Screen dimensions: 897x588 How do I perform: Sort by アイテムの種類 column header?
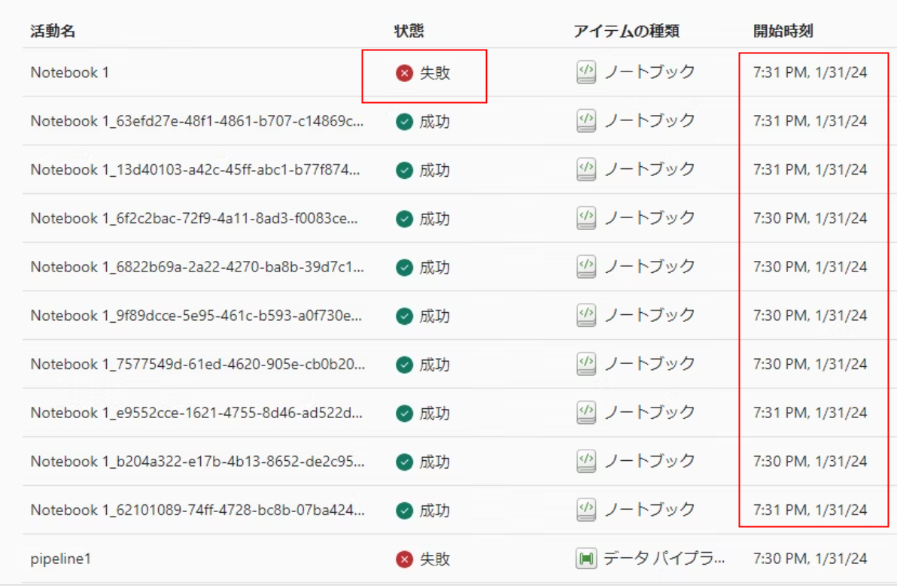[x=626, y=31]
